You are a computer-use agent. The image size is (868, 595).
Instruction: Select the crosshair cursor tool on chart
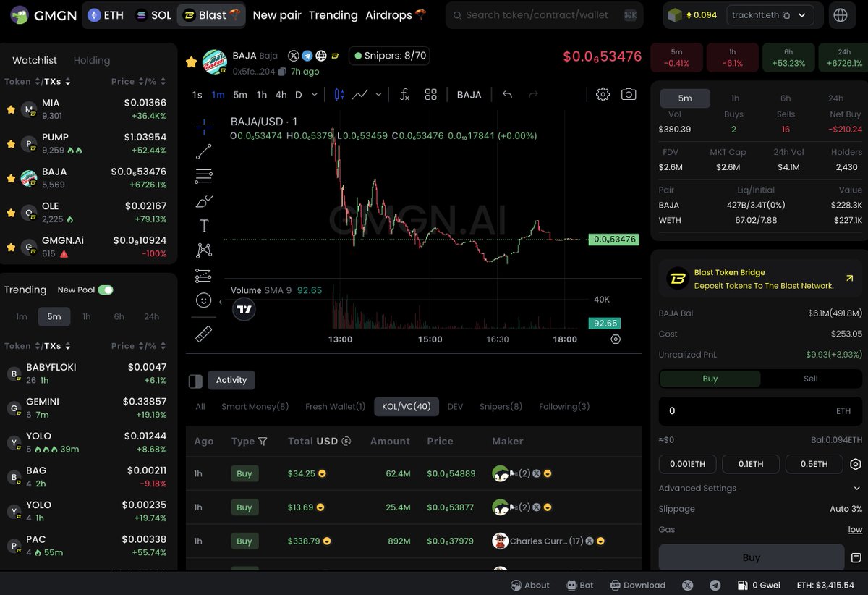coord(204,127)
